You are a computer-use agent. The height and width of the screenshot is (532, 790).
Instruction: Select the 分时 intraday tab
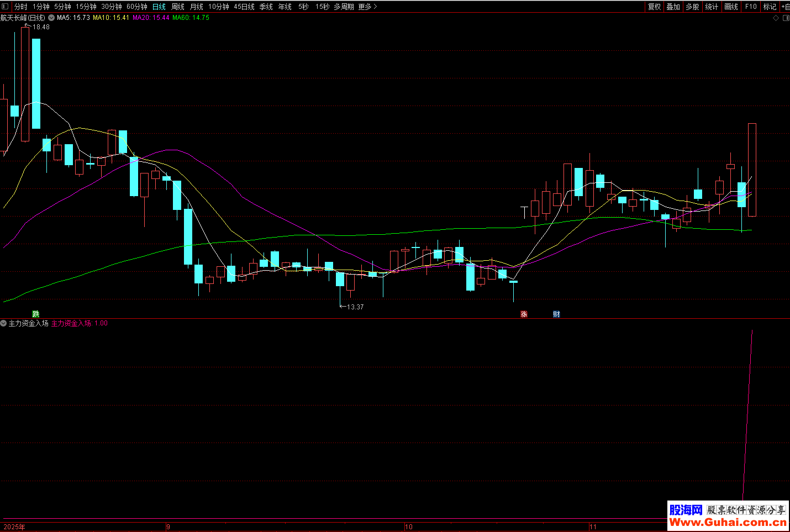[x=20, y=7]
